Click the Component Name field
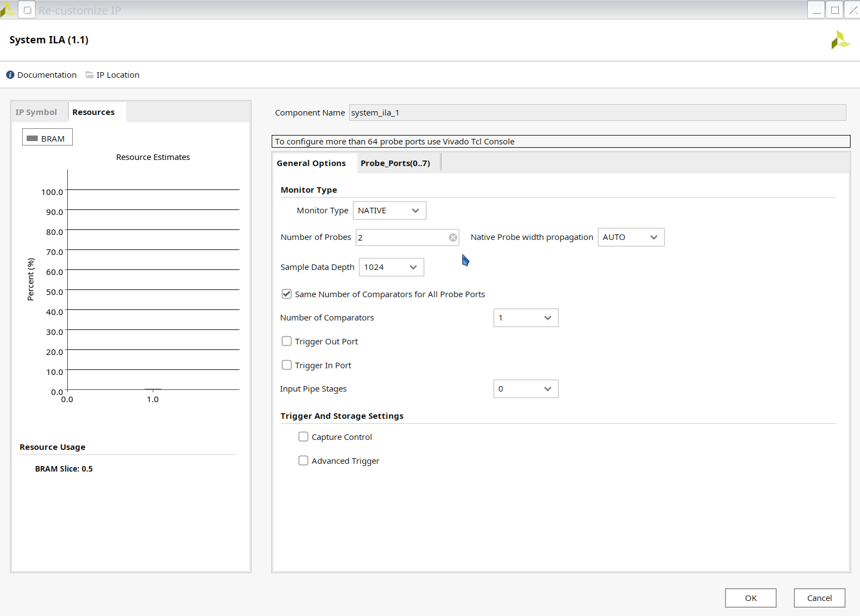 tap(597, 113)
